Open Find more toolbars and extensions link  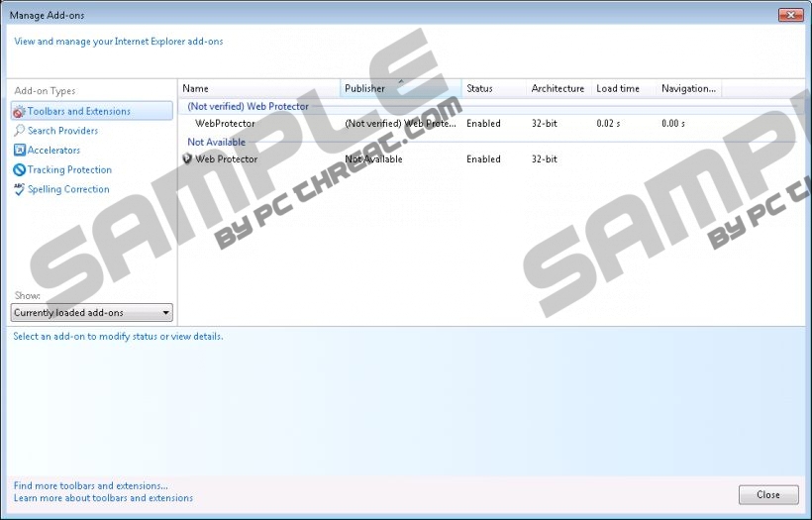click(91, 486)
